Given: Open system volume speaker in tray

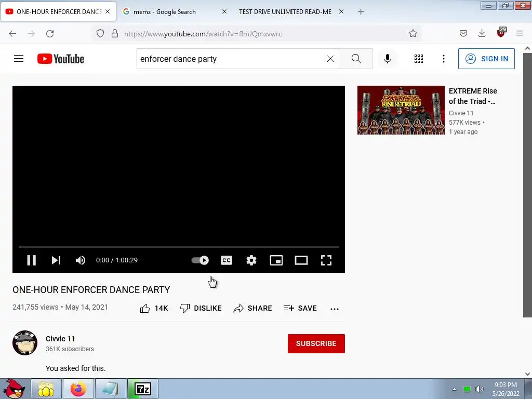Looking at the screenshot, I should point(480,389).
